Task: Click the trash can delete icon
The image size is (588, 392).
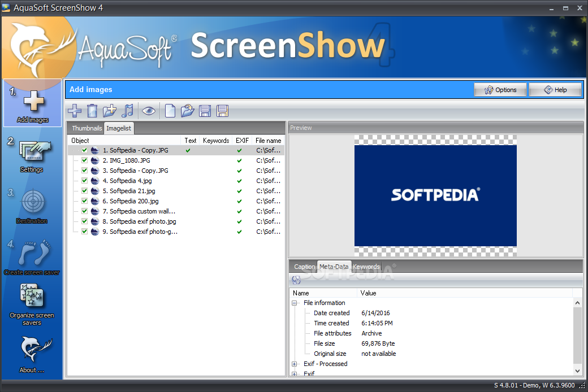Action: pyautogui.click(x=92, y=111)
